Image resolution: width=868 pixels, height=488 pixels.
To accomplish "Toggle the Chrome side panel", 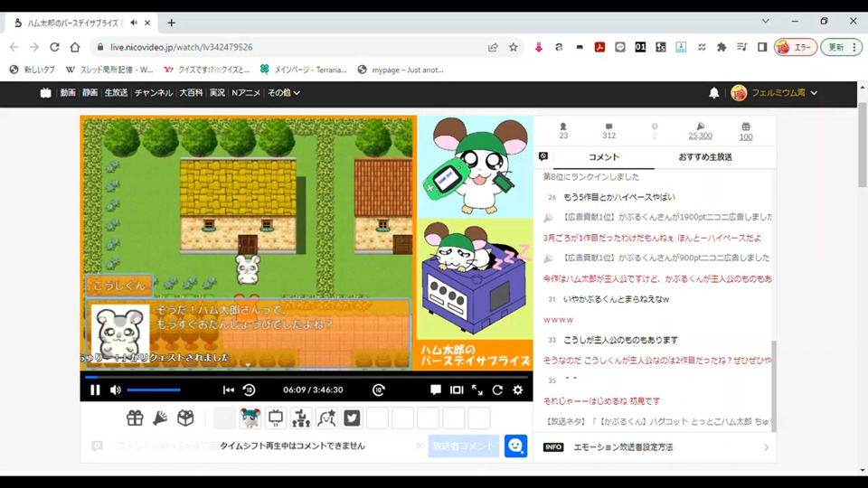I will tap(762, 48).
